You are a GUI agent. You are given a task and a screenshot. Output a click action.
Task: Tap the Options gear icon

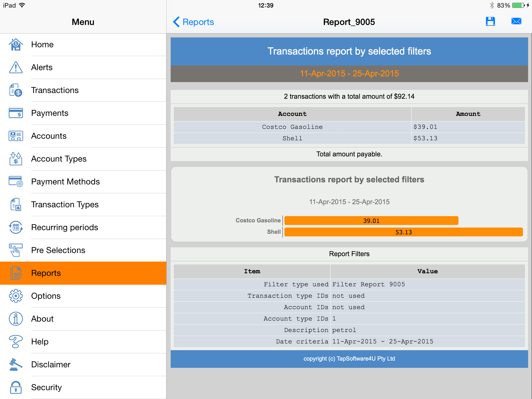[16, 296]
